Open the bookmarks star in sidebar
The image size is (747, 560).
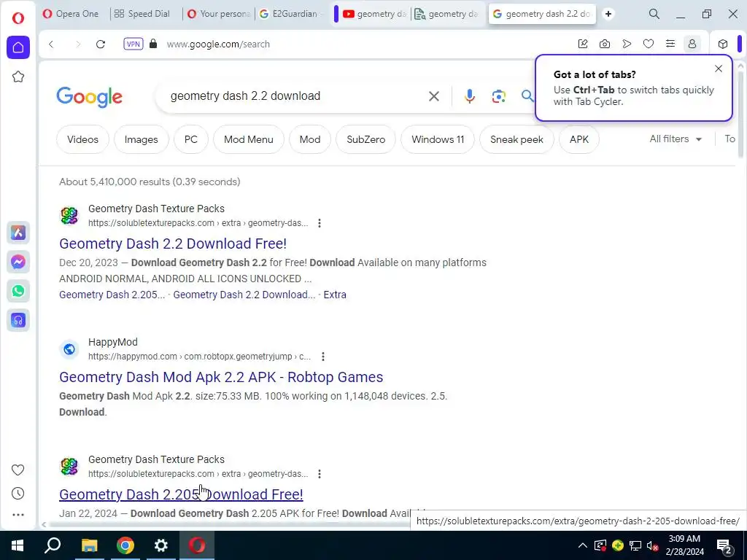[x=18, y=77]
